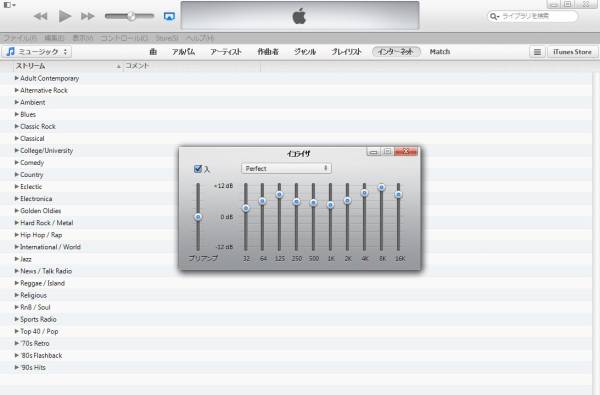Open the ミュージック library selector
Viewport: 600px width, 395px height.
click(x=37, y=52)
